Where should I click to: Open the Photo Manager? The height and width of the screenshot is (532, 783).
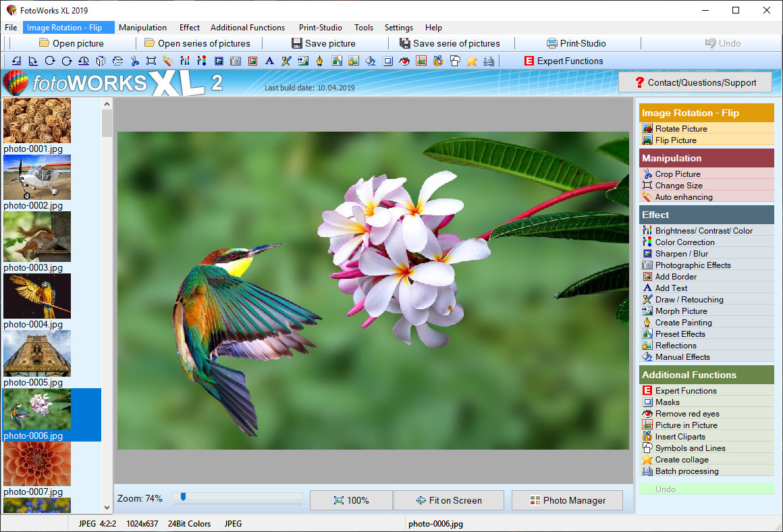pos(567,500)
